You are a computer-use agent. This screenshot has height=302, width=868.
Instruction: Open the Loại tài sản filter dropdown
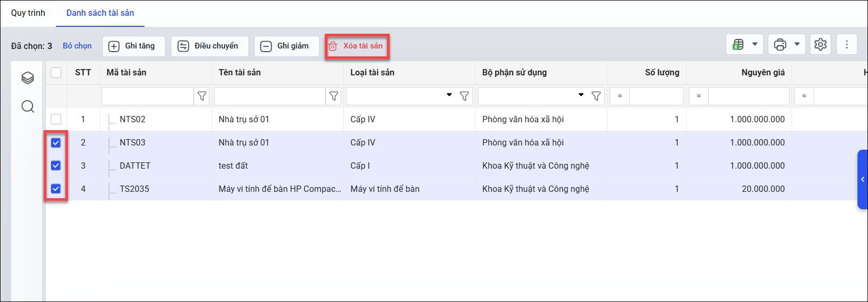tap(449, 95)
